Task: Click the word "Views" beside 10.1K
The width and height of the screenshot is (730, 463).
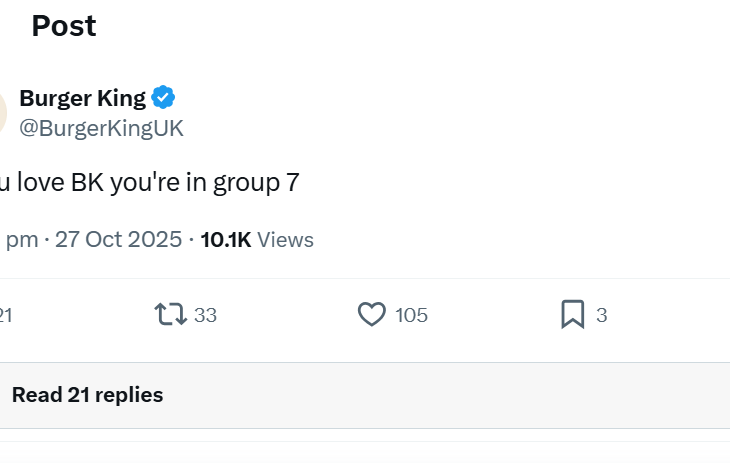Action: coord(285,240)
